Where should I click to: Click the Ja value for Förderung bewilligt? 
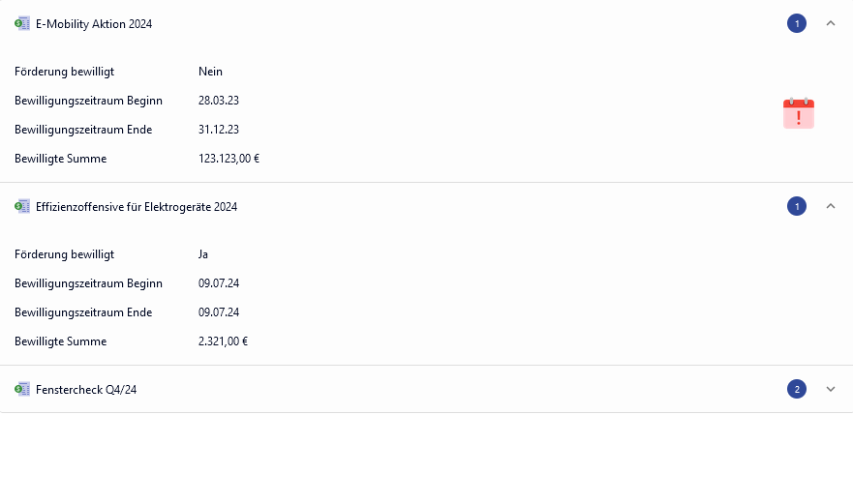(203, 254)
